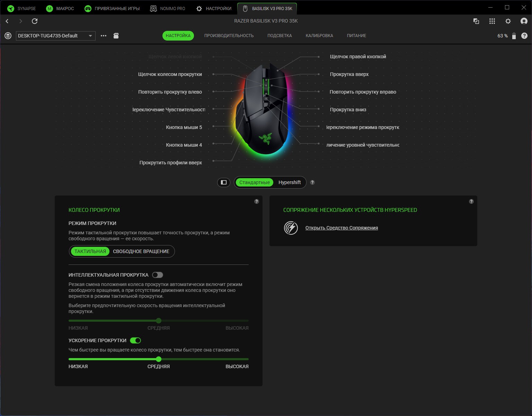Click the HyperSpeed lightning icon
The image size is (532, 416).
click(x=291, y=228)
